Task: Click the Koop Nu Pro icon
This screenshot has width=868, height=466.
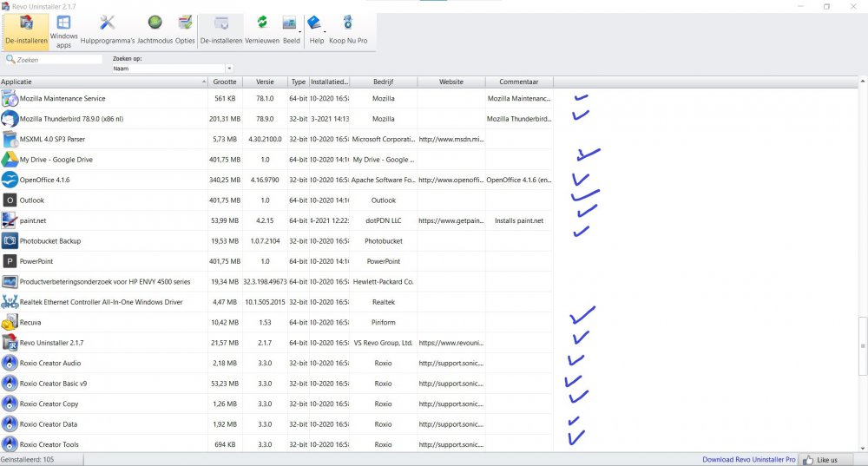Action: point(347,29)
